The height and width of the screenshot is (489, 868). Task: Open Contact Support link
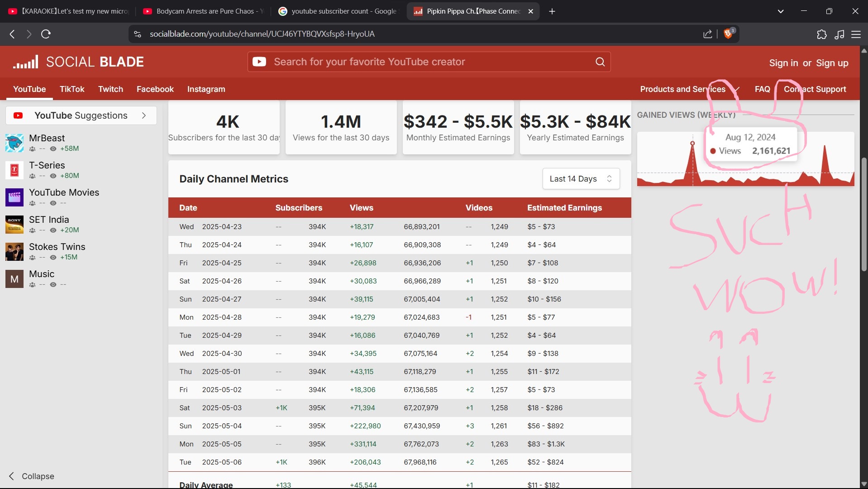pyautogui.click(x=815, y=89)
